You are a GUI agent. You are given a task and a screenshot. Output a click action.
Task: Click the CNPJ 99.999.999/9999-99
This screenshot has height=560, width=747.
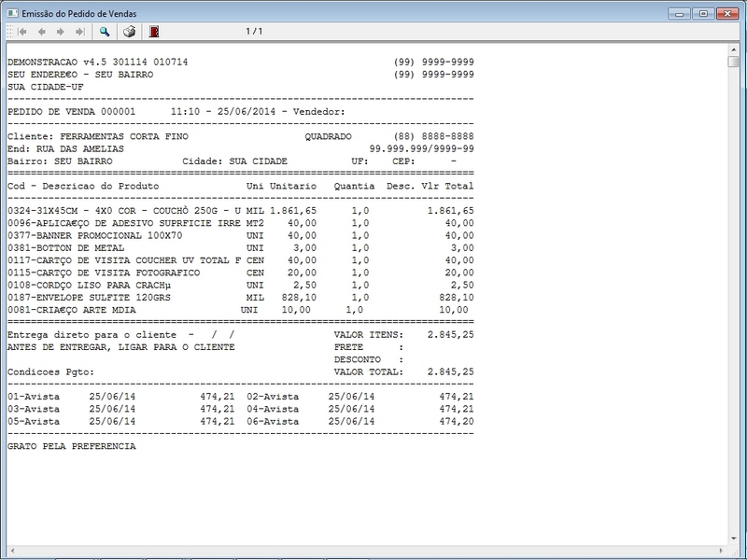pyautogui.click(x=422, y=149)
